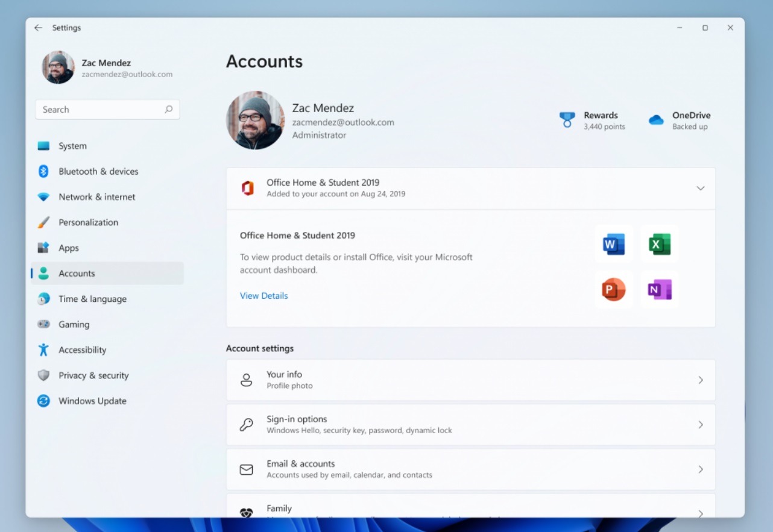Click the PowerPoint app icon
Viewport: 773px width, 532px height.
click(613, 290)
